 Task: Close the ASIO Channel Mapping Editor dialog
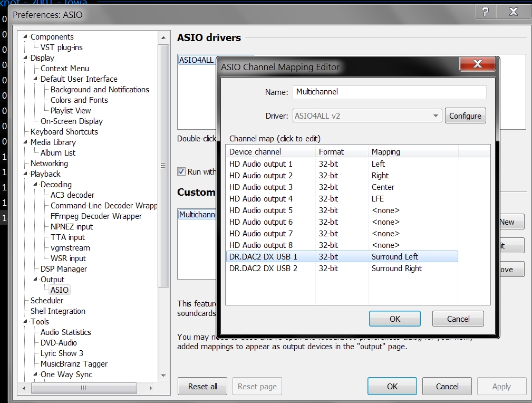pyautogui.click(x=477, y=64)
